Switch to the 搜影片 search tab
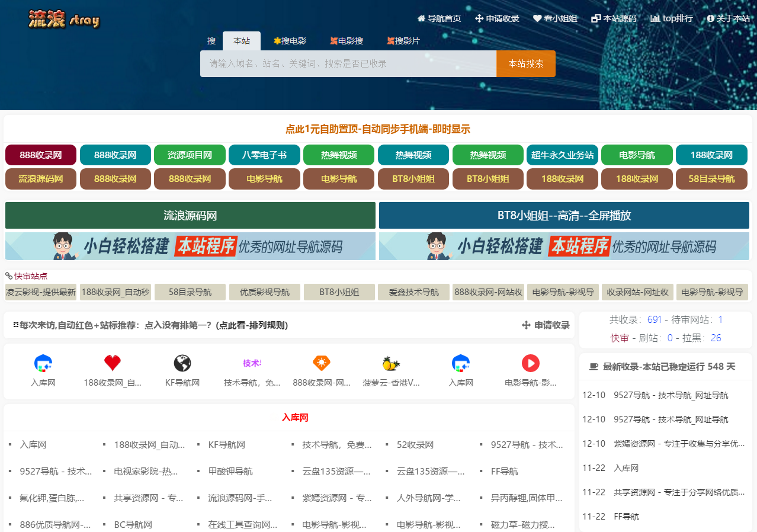 [403, 41]
